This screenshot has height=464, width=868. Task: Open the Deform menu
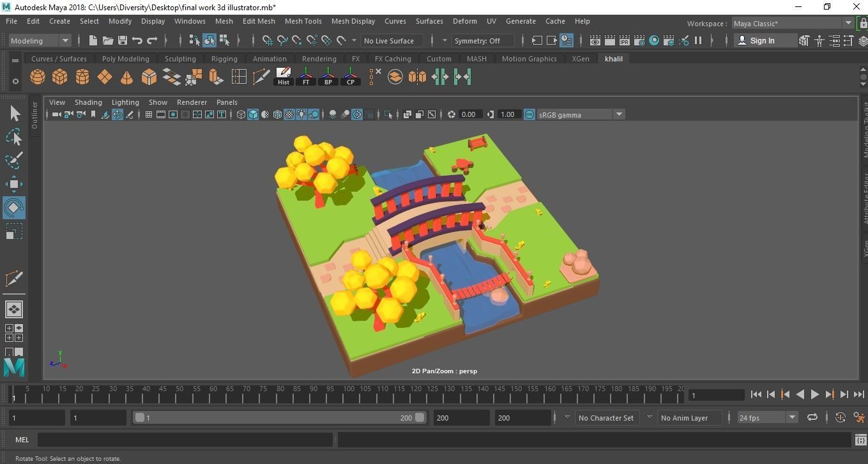point(464,21)
